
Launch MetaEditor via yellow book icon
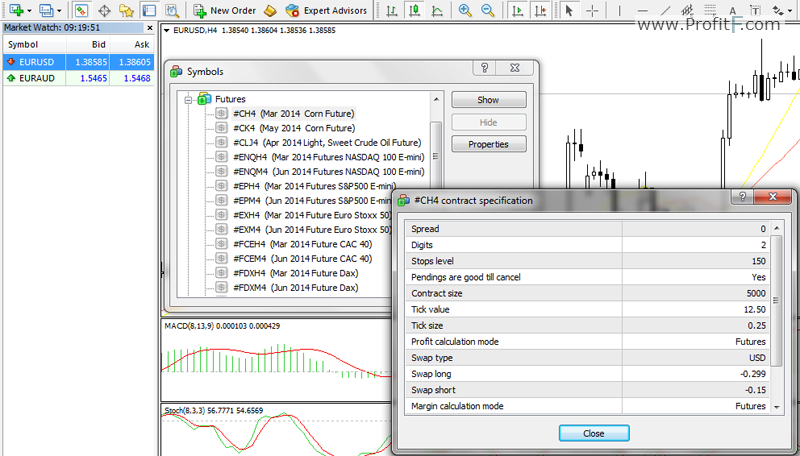coord(270,10)
